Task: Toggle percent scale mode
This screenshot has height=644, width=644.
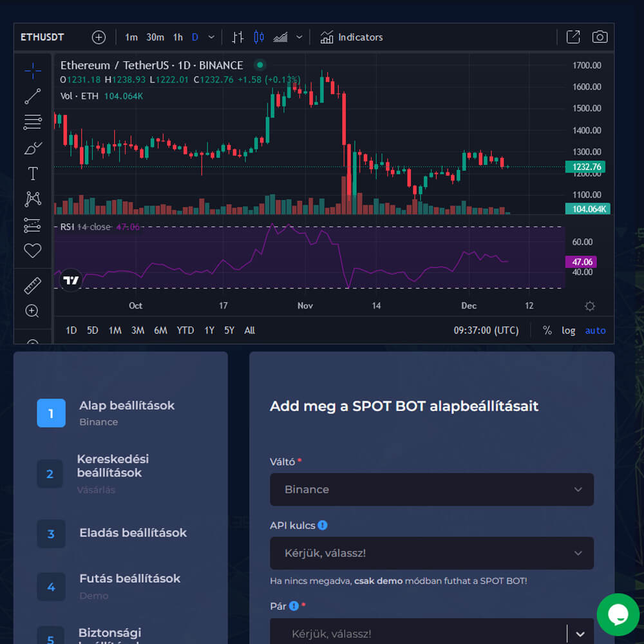Action: click(x=547, y=330)
